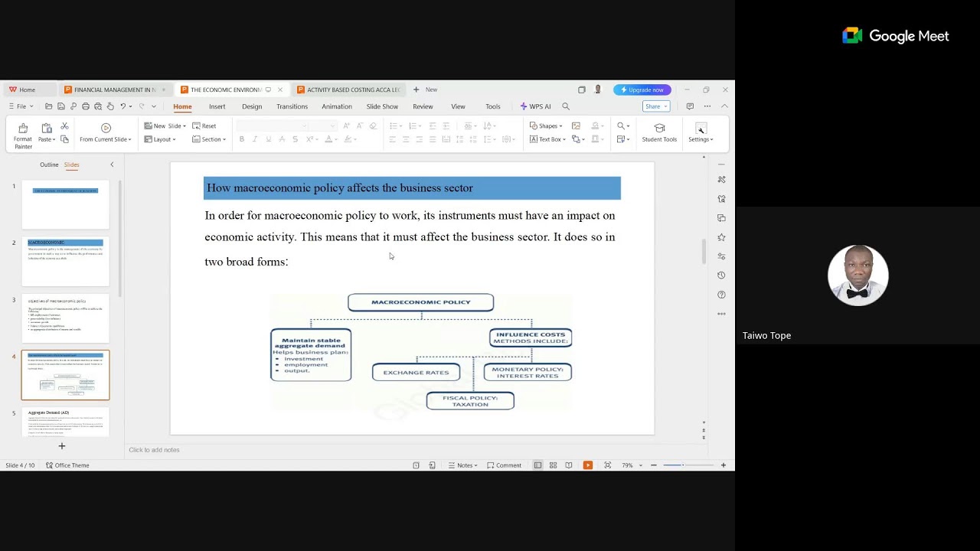Click the WPS AI button
Viewport: 980px width, 551px height.
coord(535,106)
